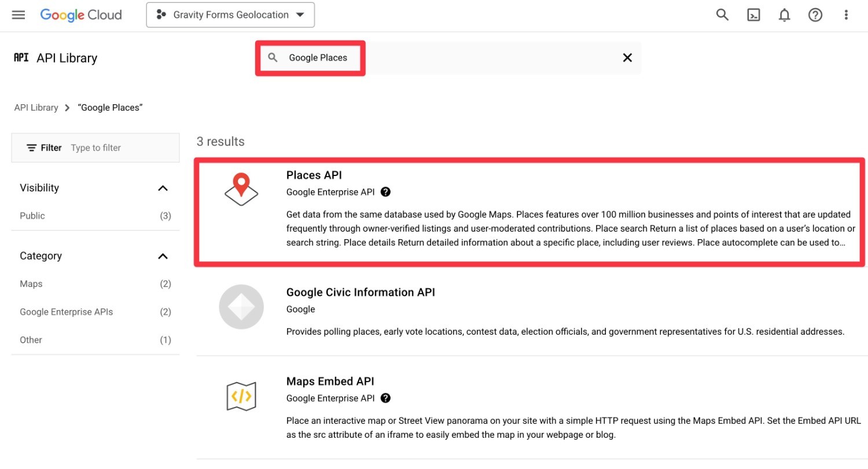Select the Public visibility filter

[x=32, y=215]
